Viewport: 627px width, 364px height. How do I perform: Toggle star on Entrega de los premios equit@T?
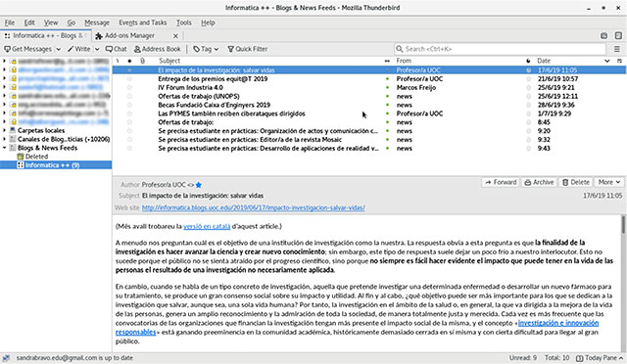[129, 78]
